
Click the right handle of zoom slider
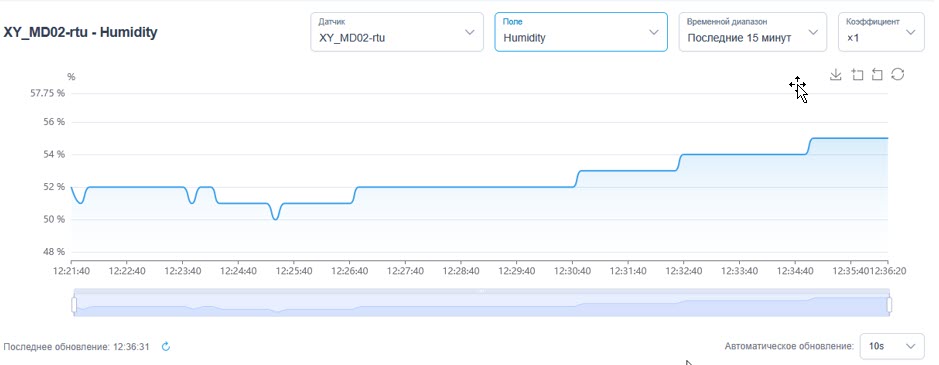pyautogui.click(x=889, y=305)
